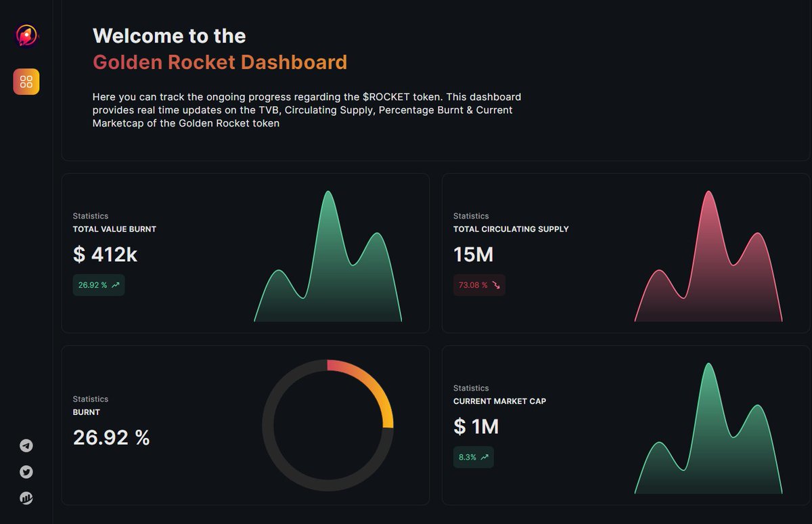Open the Twitter link icon
Image resolution: width=812 pixels, height=524 pixels.
pyautogui.click(x=26, y=472)
